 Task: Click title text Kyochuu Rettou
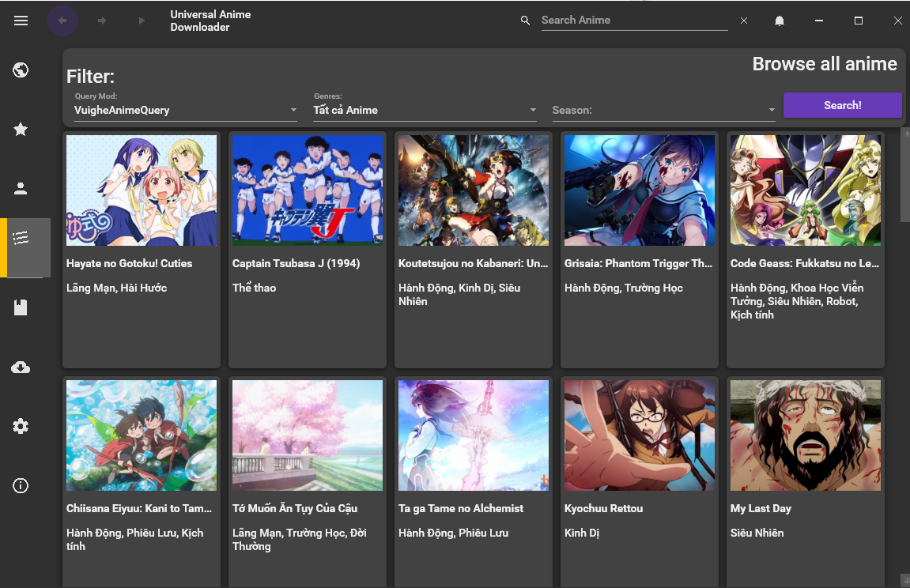(603, 508)
